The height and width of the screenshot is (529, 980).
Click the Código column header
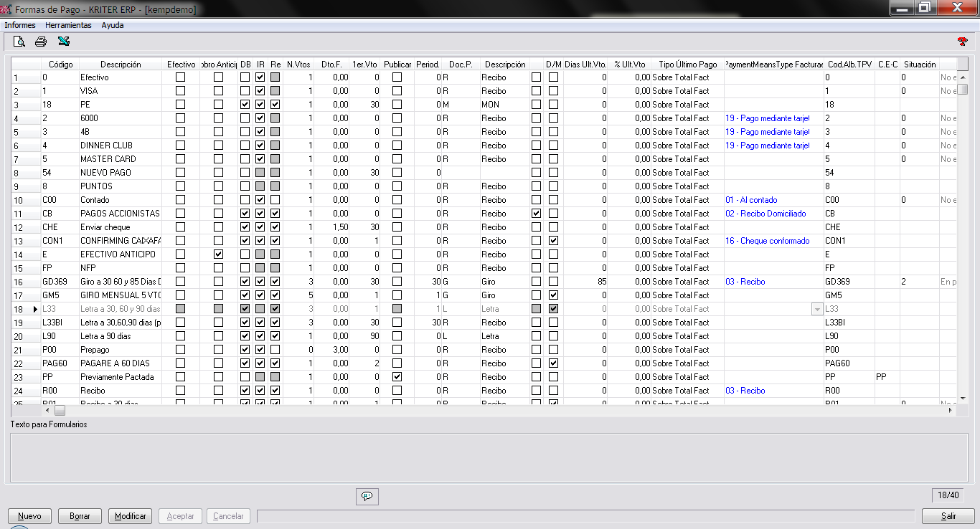60,65
